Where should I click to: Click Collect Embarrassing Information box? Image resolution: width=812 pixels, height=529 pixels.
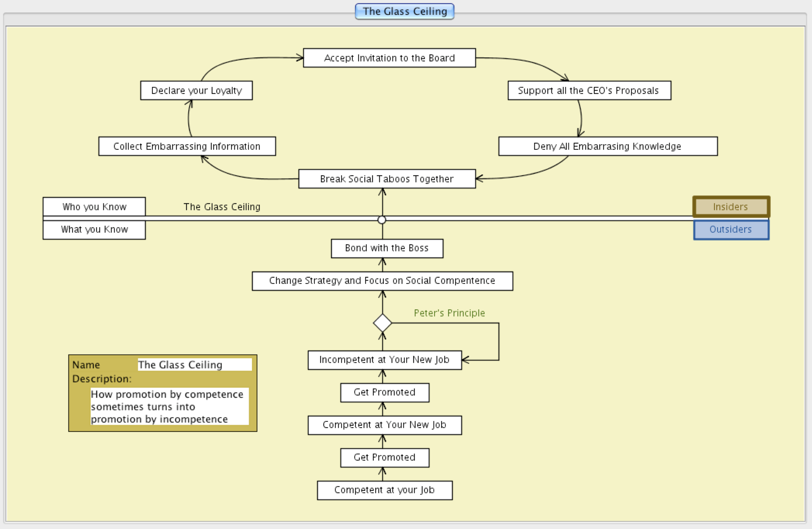[x=187, y=146]
